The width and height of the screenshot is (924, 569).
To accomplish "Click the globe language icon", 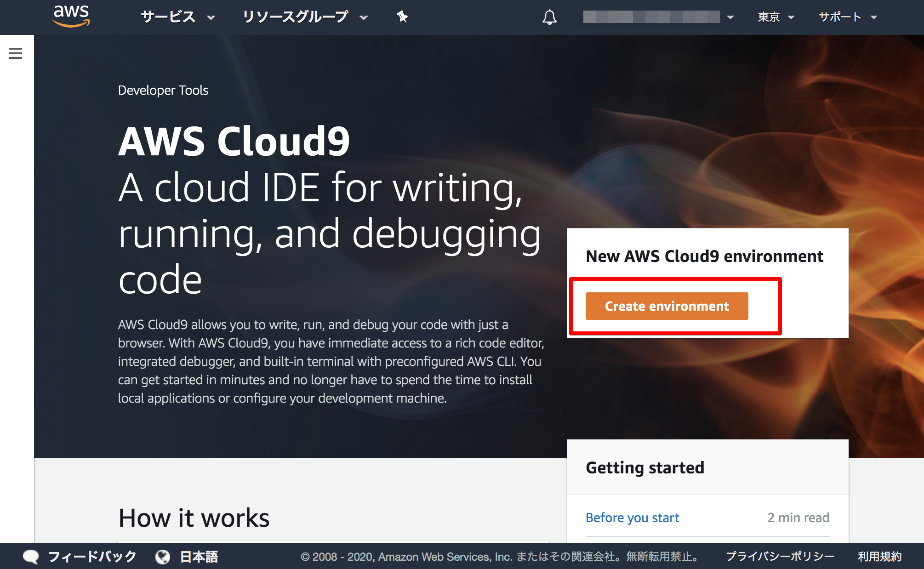I will point(163,557).
